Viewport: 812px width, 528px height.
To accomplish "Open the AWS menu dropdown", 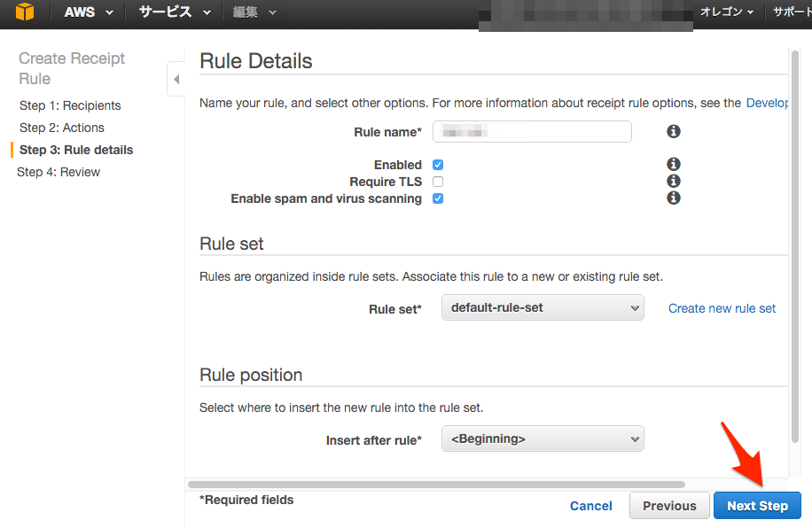I will point(89,12).
